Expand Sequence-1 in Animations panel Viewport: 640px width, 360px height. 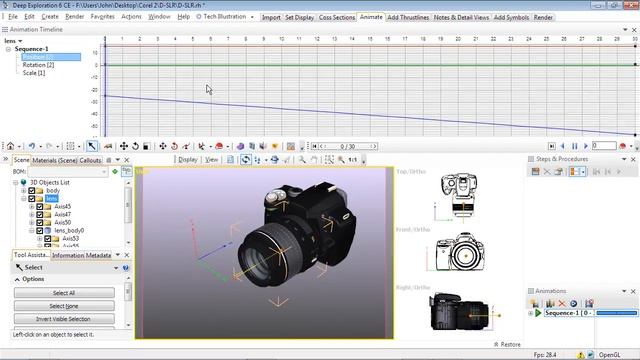(x=531, y=313)
